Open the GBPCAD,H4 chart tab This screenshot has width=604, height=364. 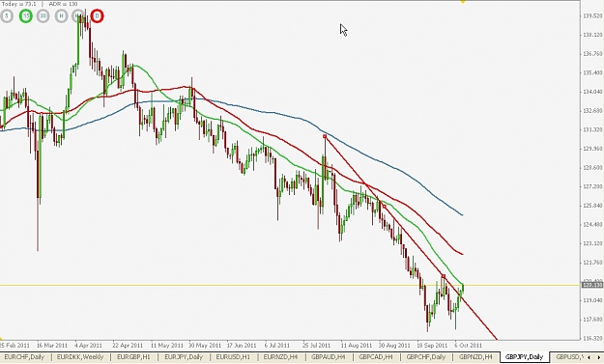pos(375,357)
